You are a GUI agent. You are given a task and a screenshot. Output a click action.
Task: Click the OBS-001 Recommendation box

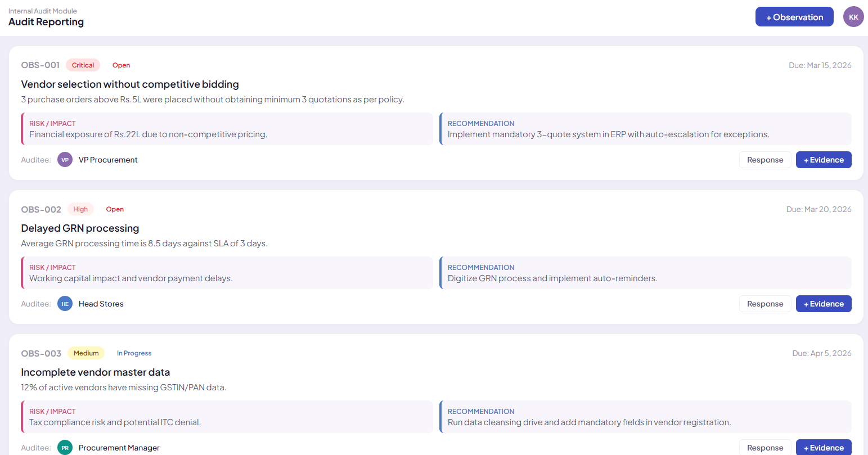point(645,129)
